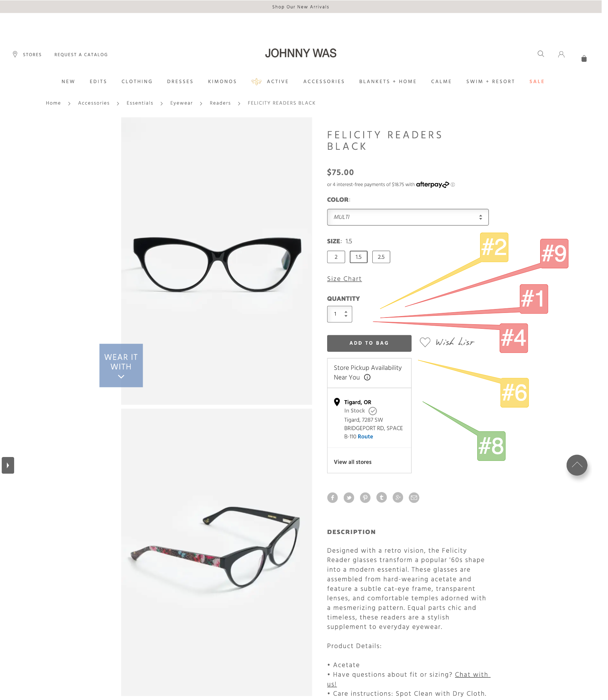Open the Size Chart link

344,279
